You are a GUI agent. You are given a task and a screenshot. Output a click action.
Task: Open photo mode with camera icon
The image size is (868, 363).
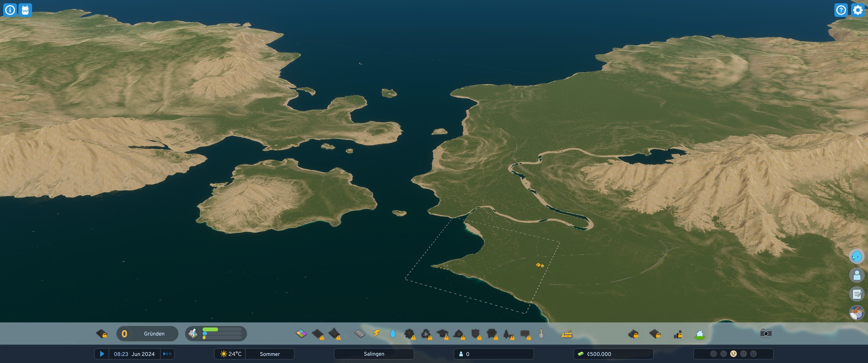[766, 333]
